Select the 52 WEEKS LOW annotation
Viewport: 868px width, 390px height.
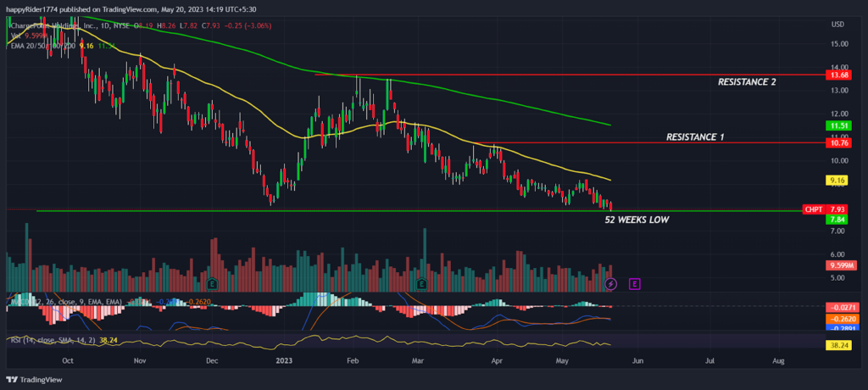click(x=637, y=220)
